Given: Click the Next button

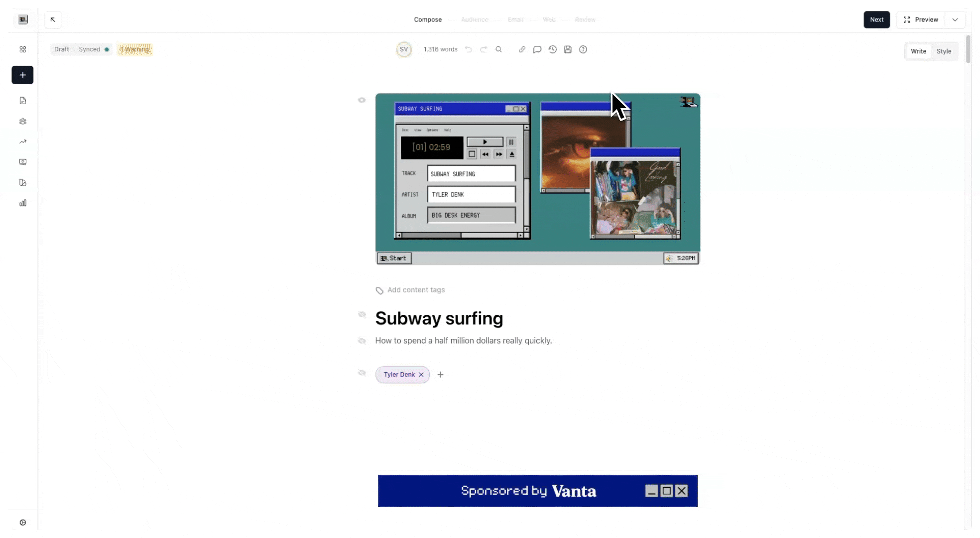Looking at the screenshot, I should [x=876, y=19].
